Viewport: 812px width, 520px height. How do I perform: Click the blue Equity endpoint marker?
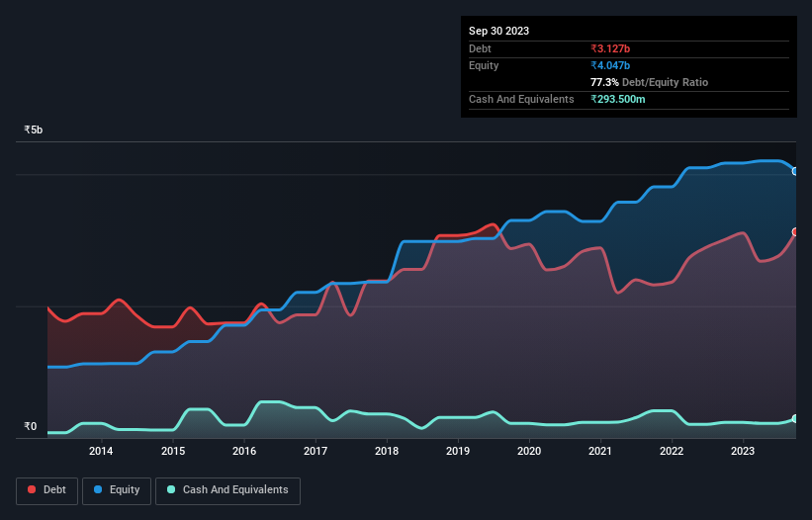pos(795,171)
